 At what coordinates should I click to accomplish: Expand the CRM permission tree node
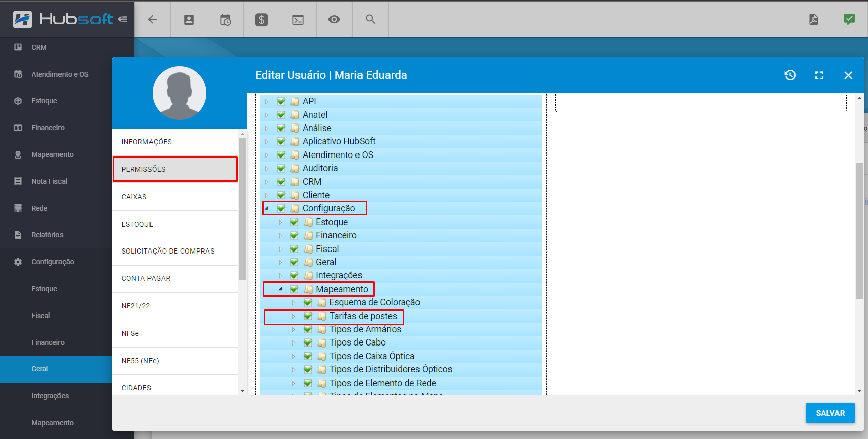click(267, 182)
